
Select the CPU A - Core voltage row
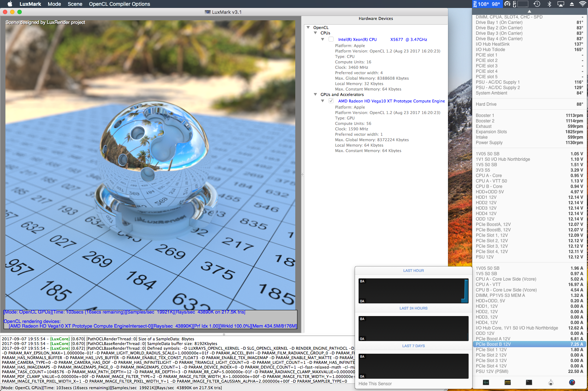click(529, 176)
